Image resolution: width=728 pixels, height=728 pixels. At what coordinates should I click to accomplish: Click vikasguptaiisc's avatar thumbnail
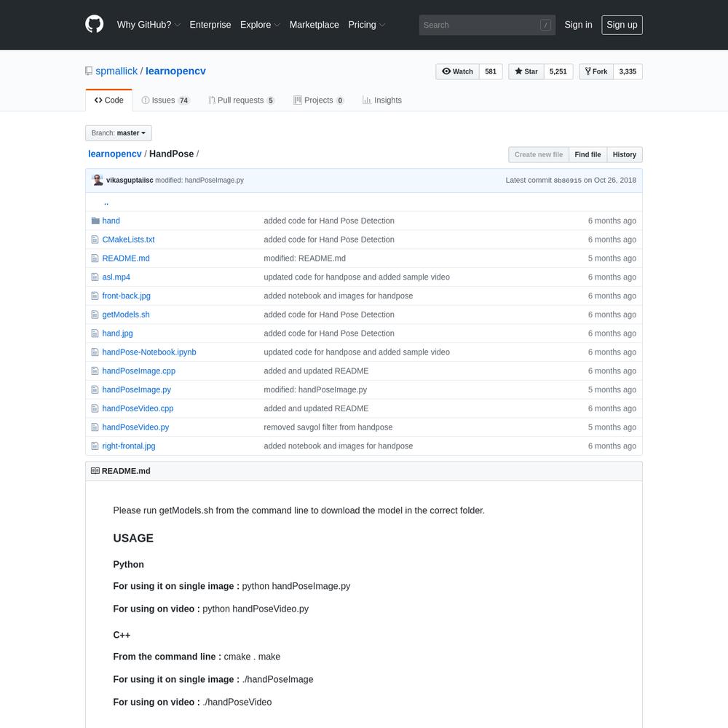98,180
